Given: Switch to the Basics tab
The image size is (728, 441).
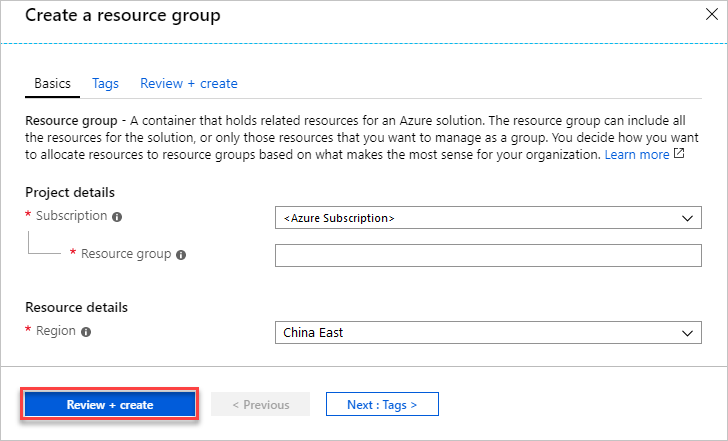Looking at the screenshot, I should 52,83.
